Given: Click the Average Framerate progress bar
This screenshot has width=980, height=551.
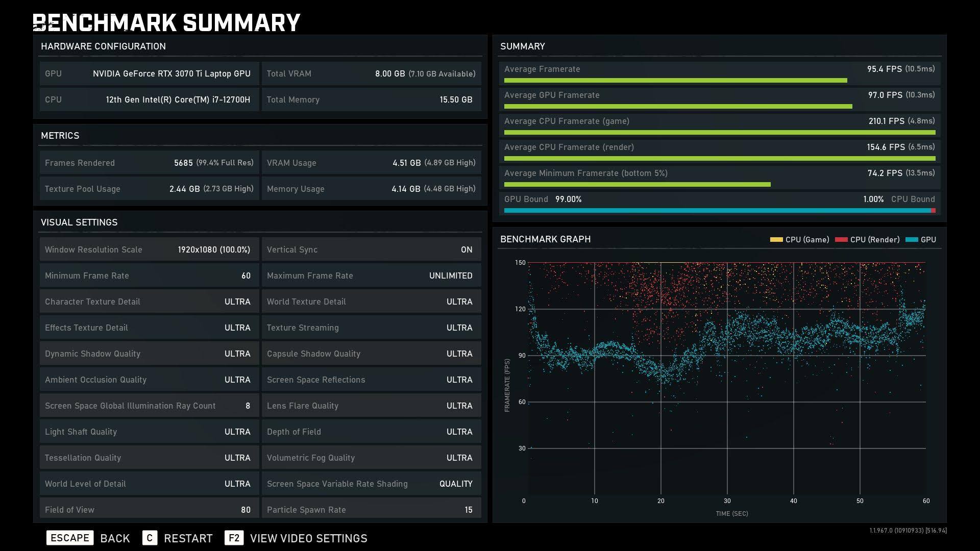Looking at the screenshot, I should pos(675,81).
